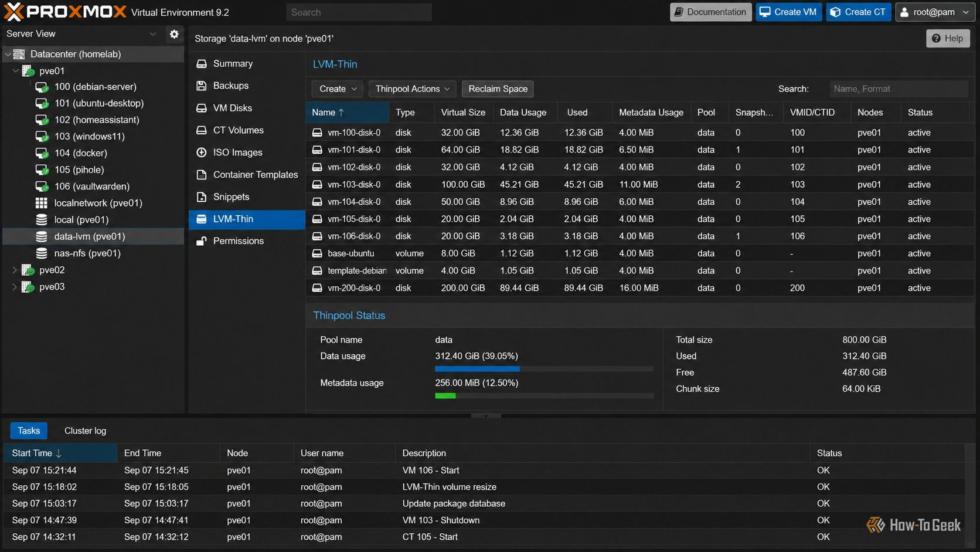Click the disk icon of vm-200-disk-0
Image resolution: width=980 pixels, height=552 pixels.
click(x=317, y=288)
